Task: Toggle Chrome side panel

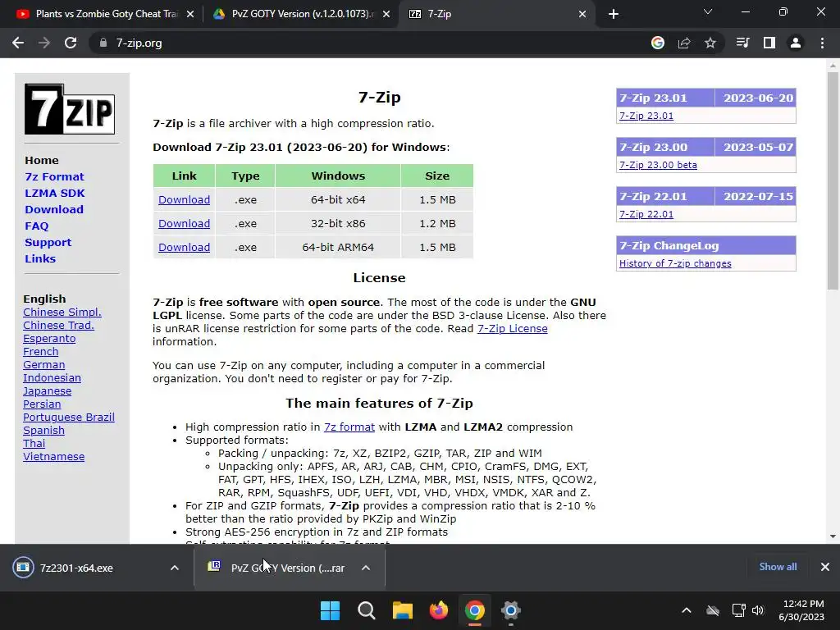Action: click(769, 43)
